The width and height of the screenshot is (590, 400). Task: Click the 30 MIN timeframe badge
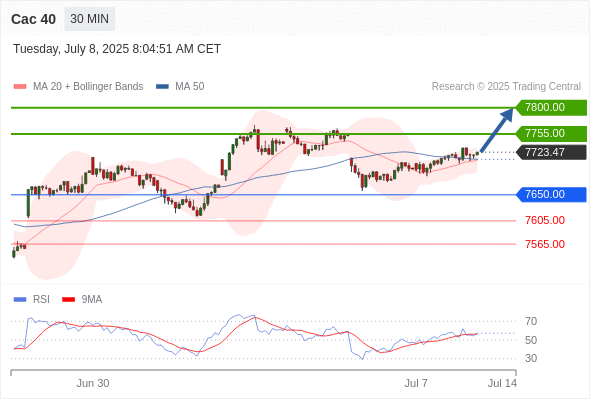pyautogui.click(x=90, y=19)
